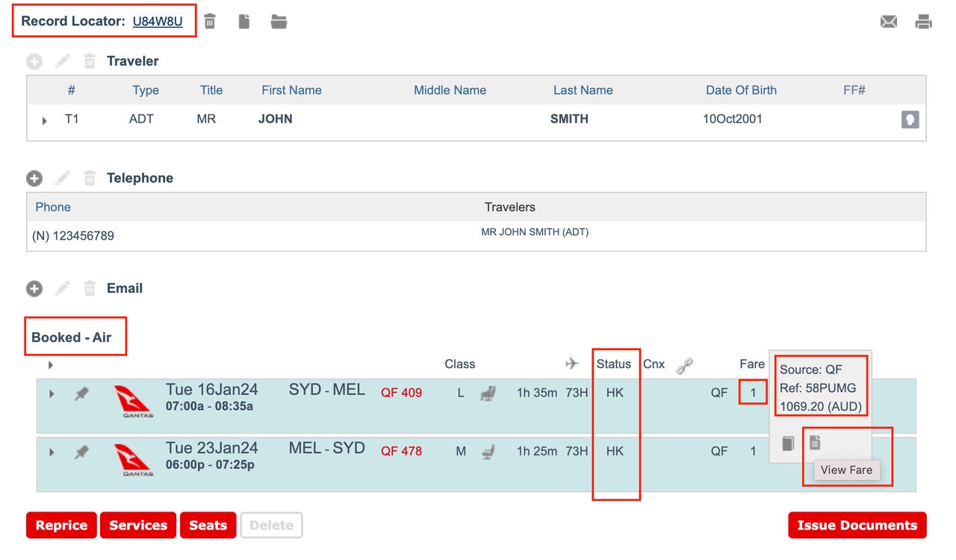Click MR JOHN SMITH (ADT) in Telephone table
Image resolution: width=956 pixels, height=560 pixels.
tap(535, 232)
